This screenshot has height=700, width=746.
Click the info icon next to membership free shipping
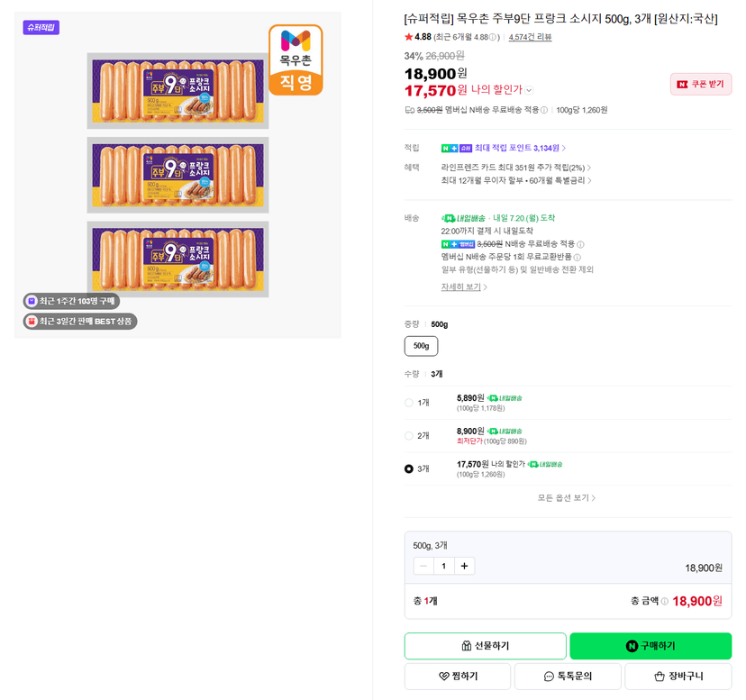coord(544,110)
